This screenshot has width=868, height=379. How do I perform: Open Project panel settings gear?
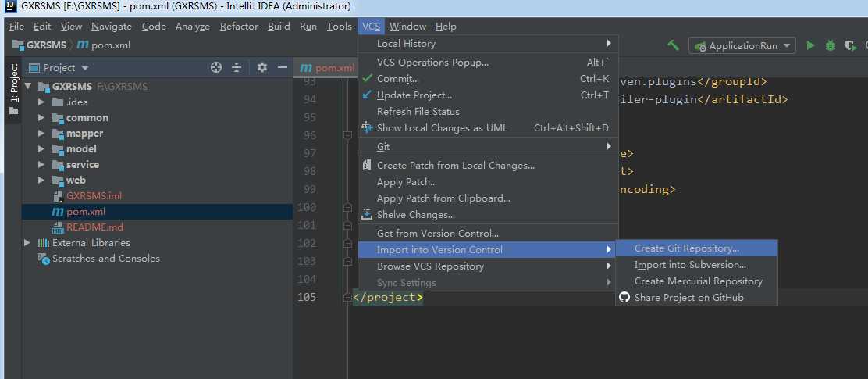tap(261, 68)
